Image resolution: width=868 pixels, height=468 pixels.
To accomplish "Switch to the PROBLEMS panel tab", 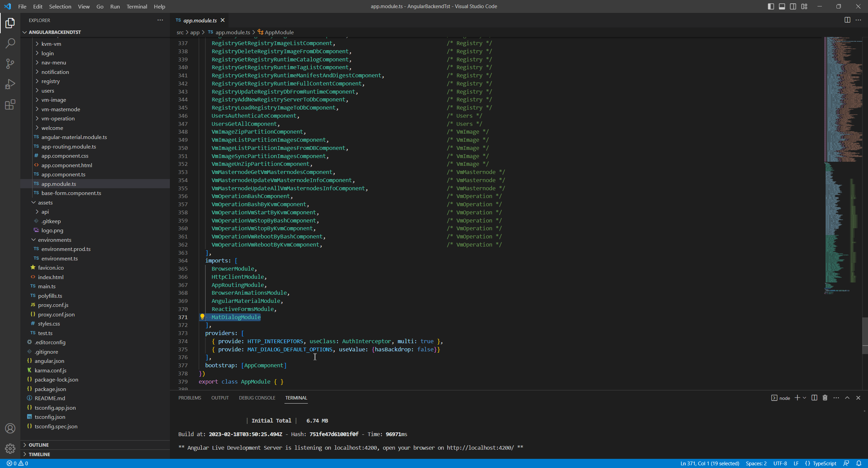I will 190,398.
